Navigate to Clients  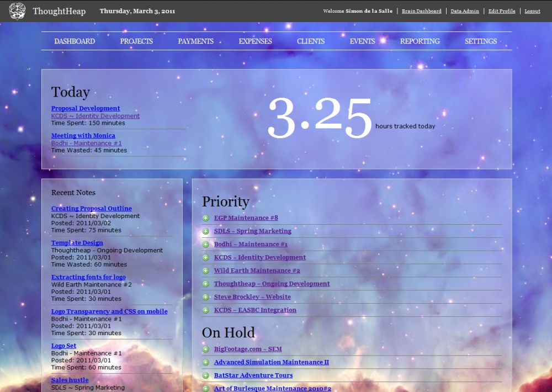(311, 41)
